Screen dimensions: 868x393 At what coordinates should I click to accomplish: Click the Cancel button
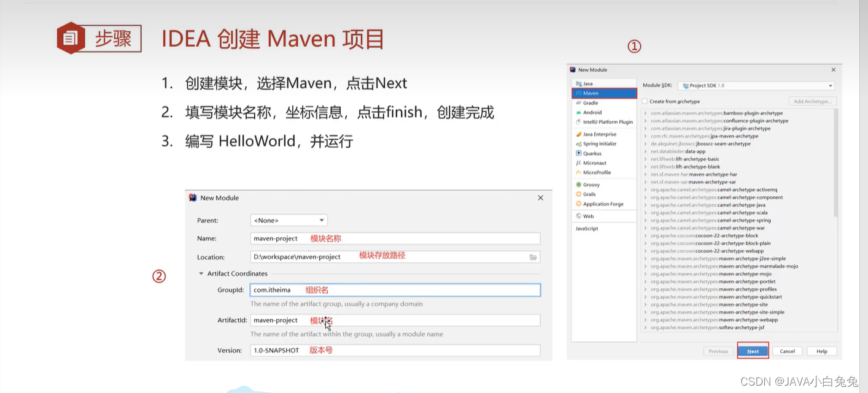[x=788, y=351]
